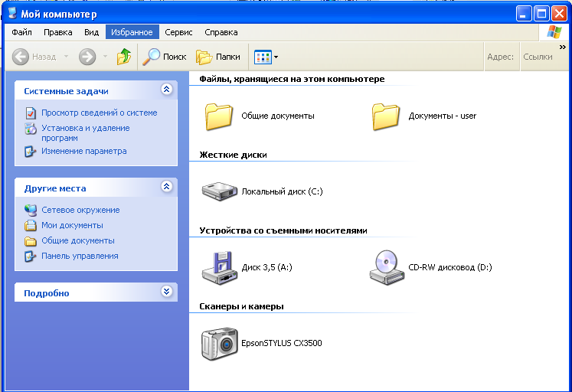Viewport: 572px width, 392px height.
Task: Click the Изменение параметра icon
Action: 31,152
